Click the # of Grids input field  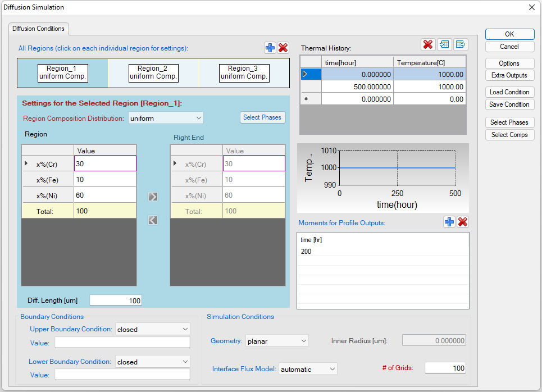point(446,368)
